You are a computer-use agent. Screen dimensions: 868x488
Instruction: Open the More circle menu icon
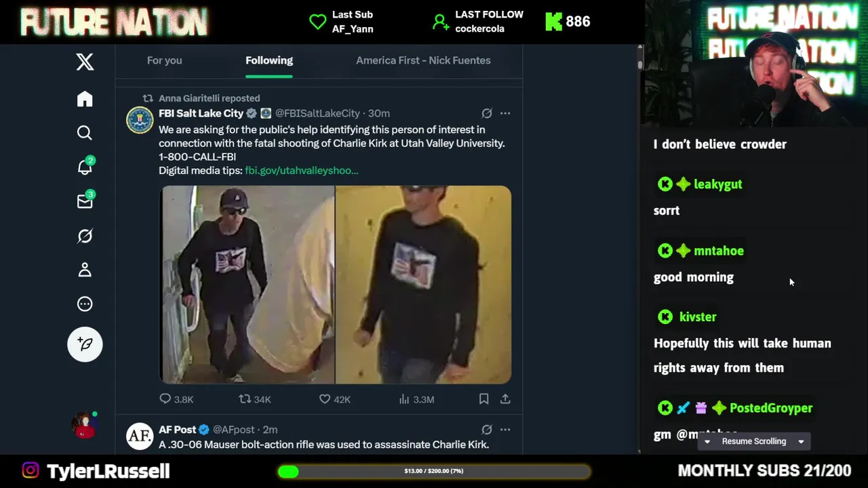85,304
